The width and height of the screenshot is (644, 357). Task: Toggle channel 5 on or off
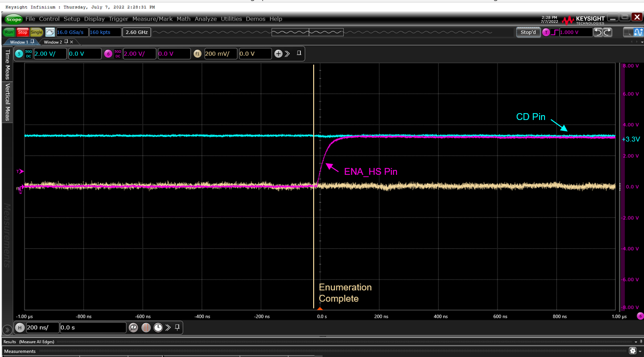(x=19, y=54)
